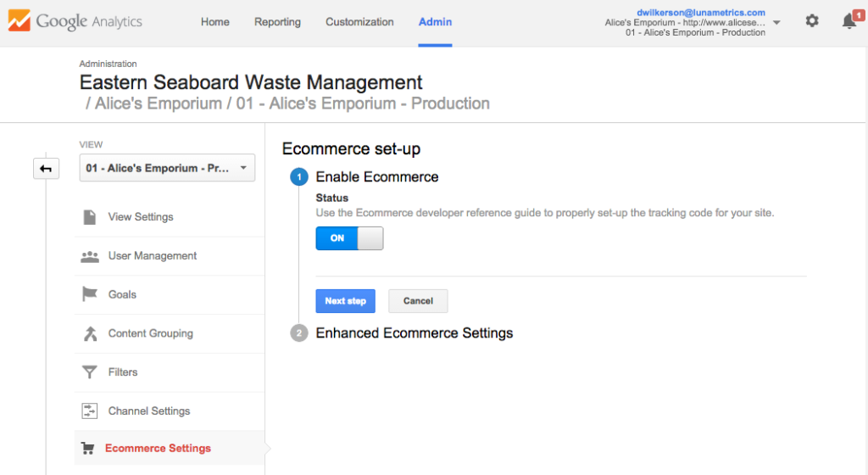Click the Status label
This screenshot has width=868, height=475.
[332, 198]
